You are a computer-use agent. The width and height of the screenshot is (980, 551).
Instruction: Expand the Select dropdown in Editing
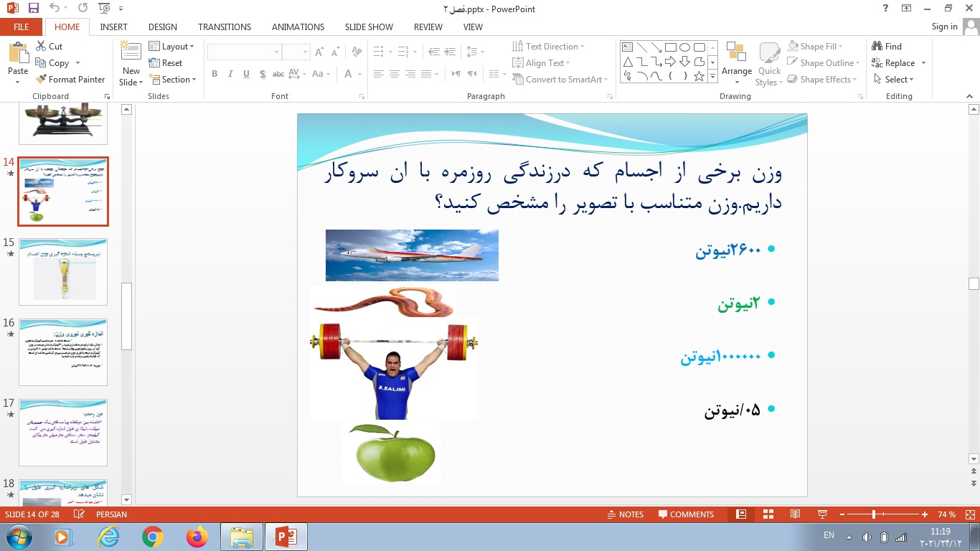tap(893, 80)
